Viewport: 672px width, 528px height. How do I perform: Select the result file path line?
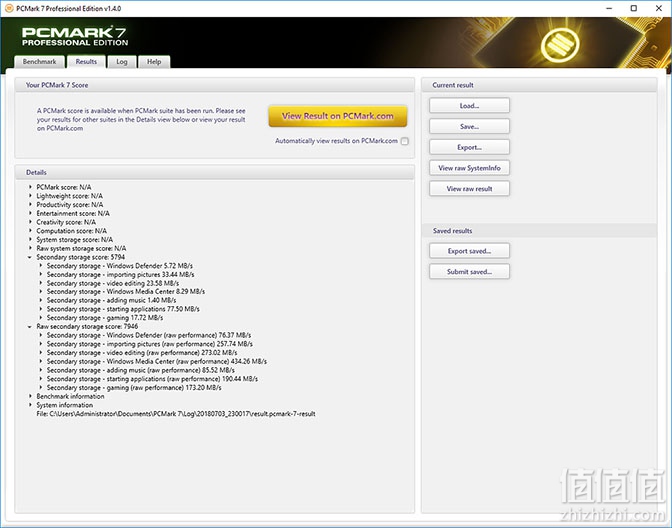pyautogui.click(x=176, y=414)
